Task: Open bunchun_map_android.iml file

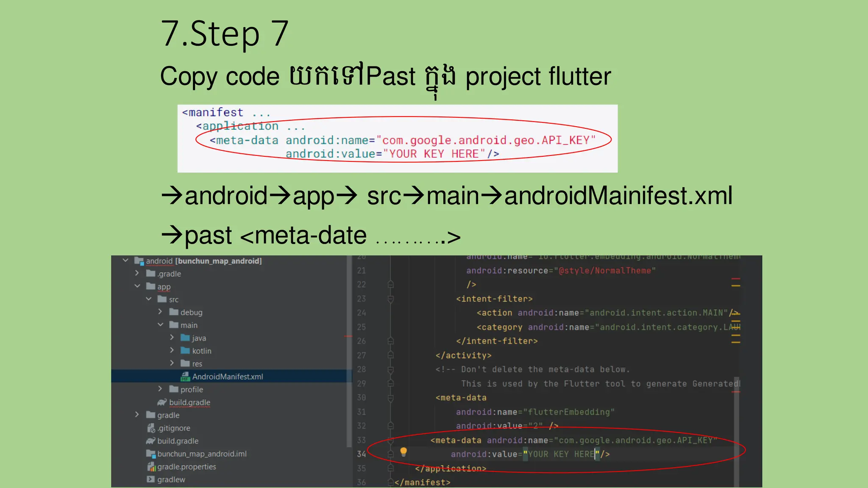Action: pos(202,454)
